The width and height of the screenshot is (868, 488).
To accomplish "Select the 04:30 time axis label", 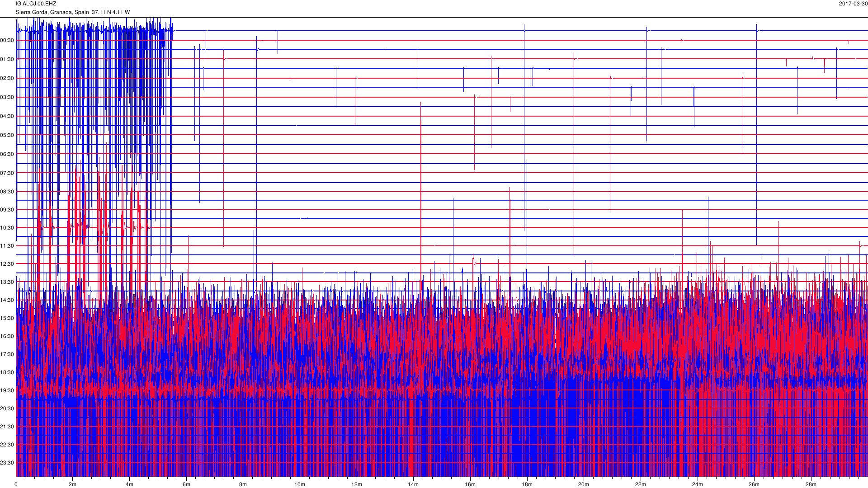I will pos(7,116).
